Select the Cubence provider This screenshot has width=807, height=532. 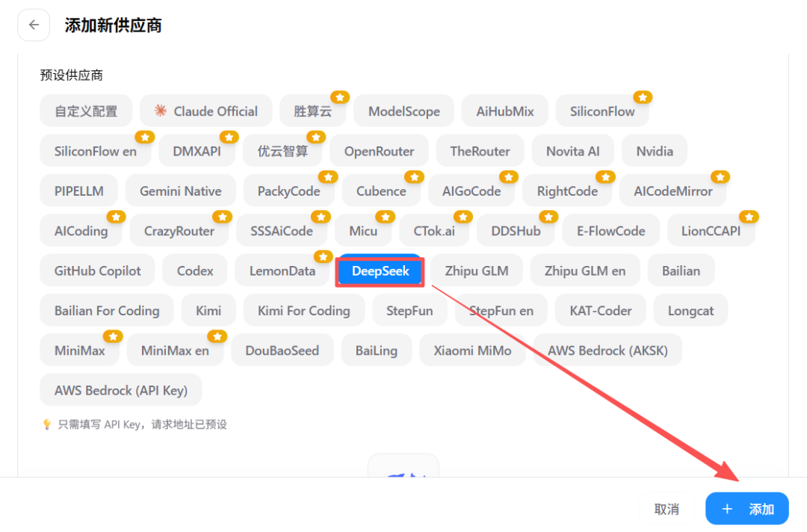tap(381, 191)
